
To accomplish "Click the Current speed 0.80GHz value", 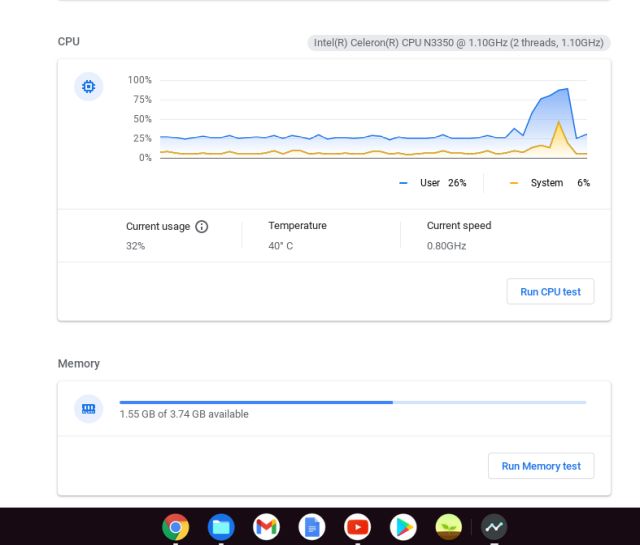I will 446,246.
